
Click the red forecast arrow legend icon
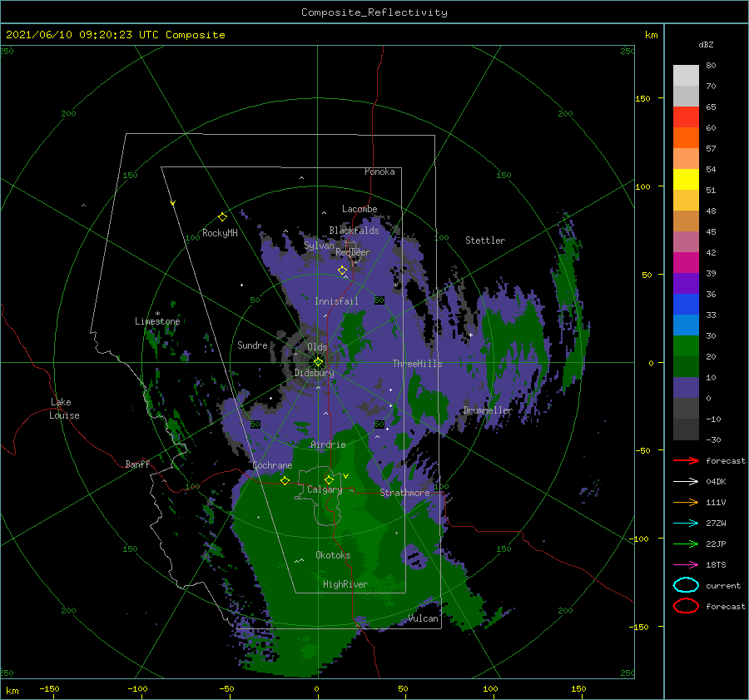pyautogui.click(x=686, y=460)
